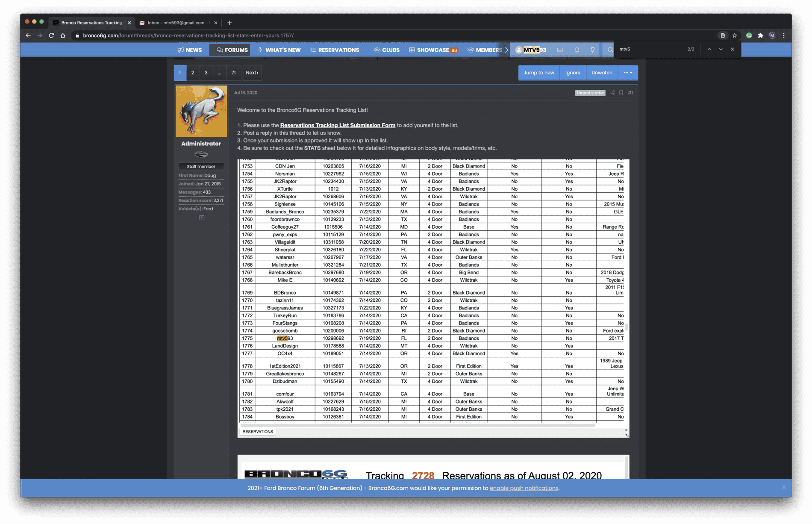Viewport: 812px width, 524px height.
Task: Open the Grammarly extension icon
Action: [x=749, y=35]
